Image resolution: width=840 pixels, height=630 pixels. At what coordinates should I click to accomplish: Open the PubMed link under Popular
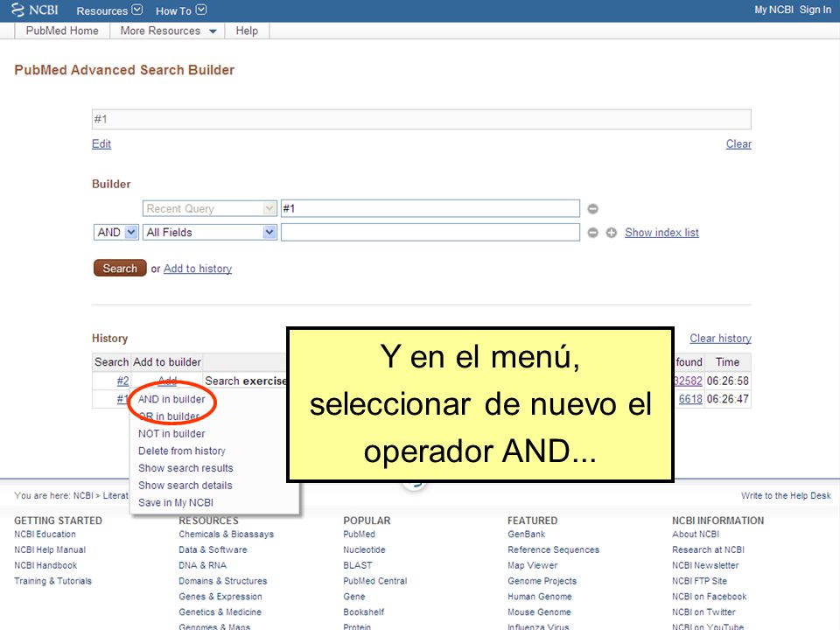pos(359,534)
